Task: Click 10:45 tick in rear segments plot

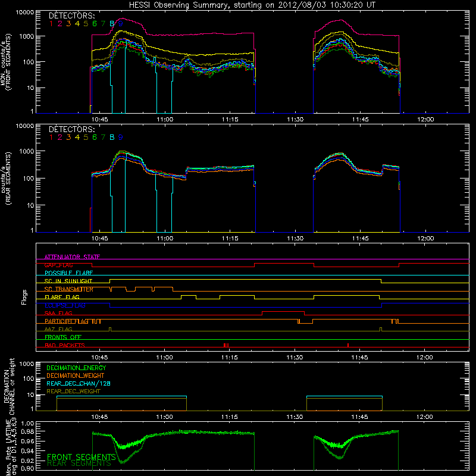Action: 99,239
